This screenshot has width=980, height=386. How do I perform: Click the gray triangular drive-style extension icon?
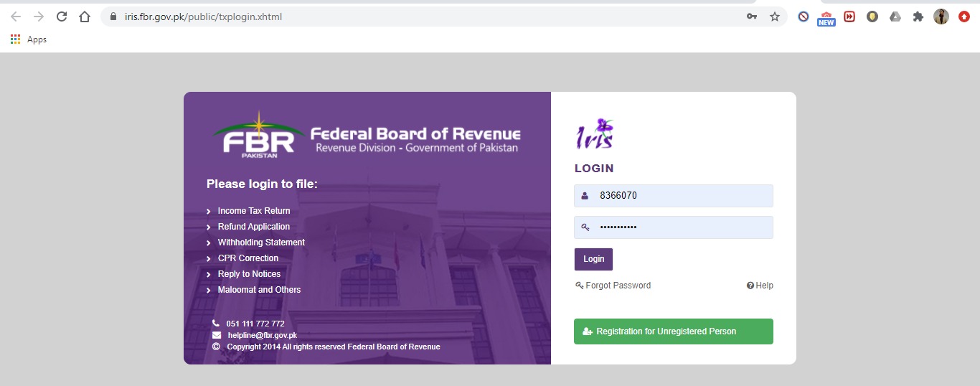click(x=895, y=17)
